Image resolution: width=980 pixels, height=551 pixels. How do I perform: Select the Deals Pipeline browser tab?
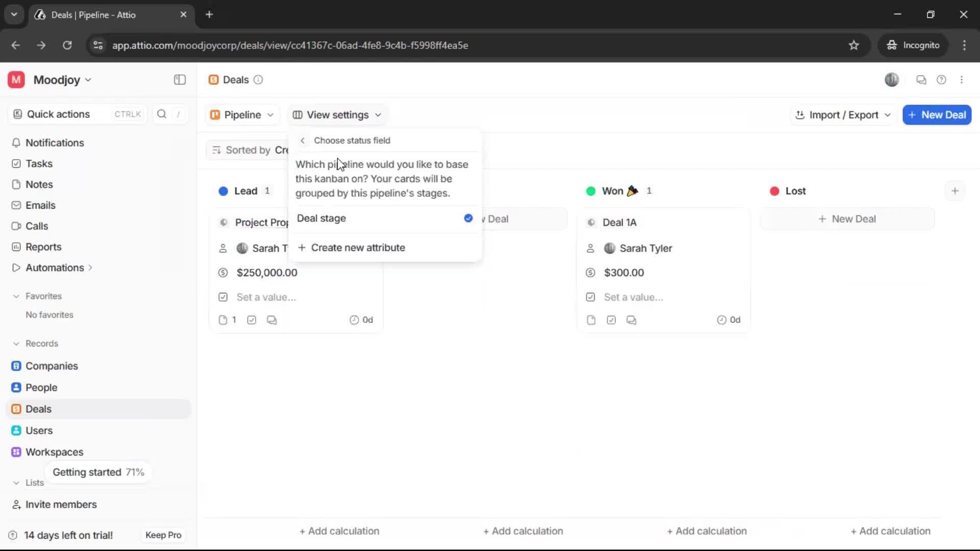pyautogui.click(x=97, y=15)
